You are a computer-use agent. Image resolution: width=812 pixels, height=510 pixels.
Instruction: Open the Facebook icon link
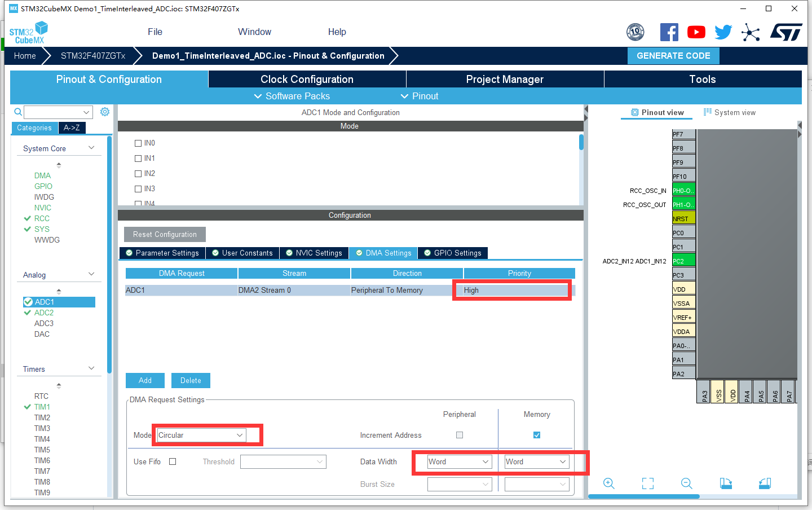[x=669, y=32]
